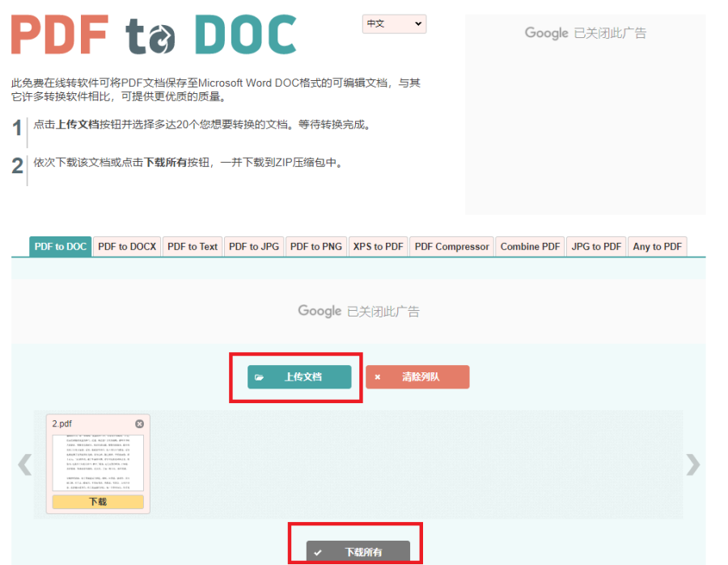
Task: Click the Google ad notice below tabs
Action: [x=358, y=311]
